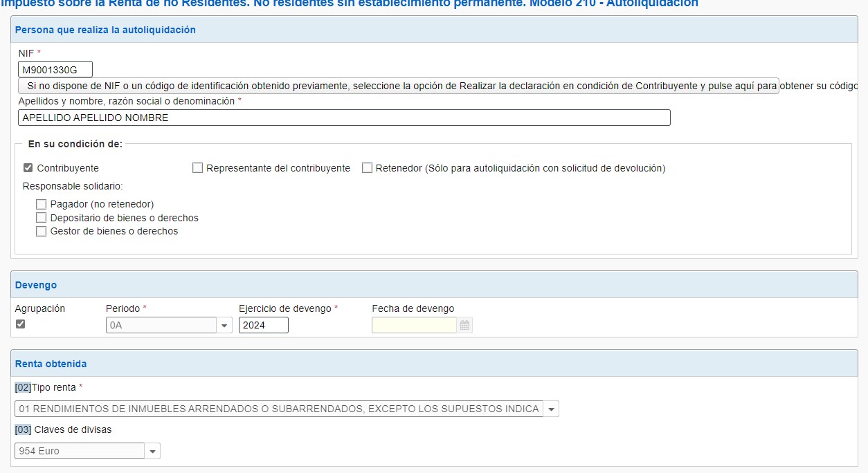The width and height of the screenshot is (868, 473).
Task: Open the Fecha de devengo calendar picker
Action: (x=464, y=325)
